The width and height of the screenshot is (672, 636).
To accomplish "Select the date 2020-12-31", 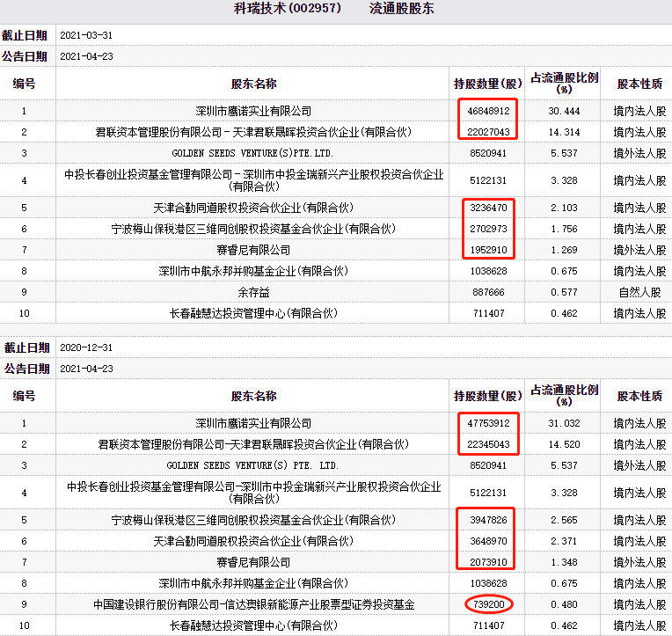I will point(86,347).
